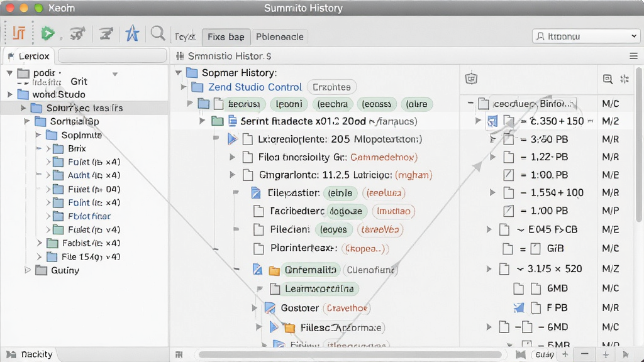This screenshot has width=644, height=362.
Task: Click the minus icon in the bottom bar
Action: point(585,354)
